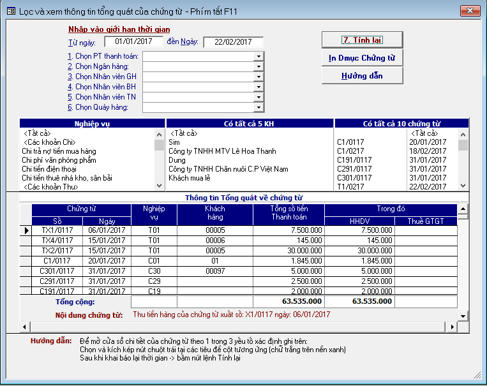Click the '7. Tính lại' button
The image size is (487, 386).
362,40
